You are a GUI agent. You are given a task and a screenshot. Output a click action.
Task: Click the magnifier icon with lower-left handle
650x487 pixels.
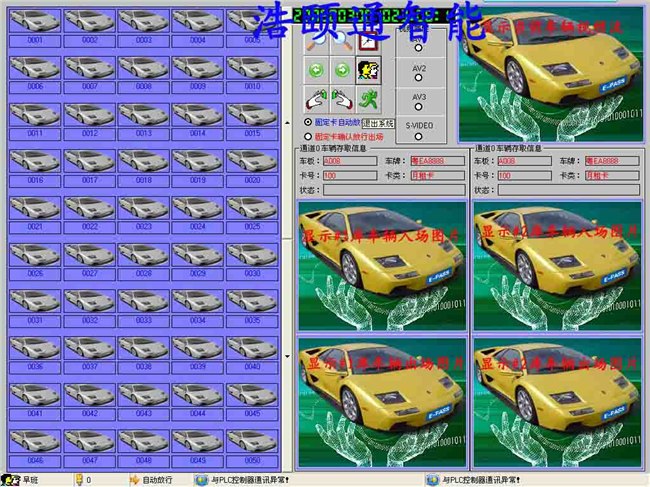pos(317,41)
